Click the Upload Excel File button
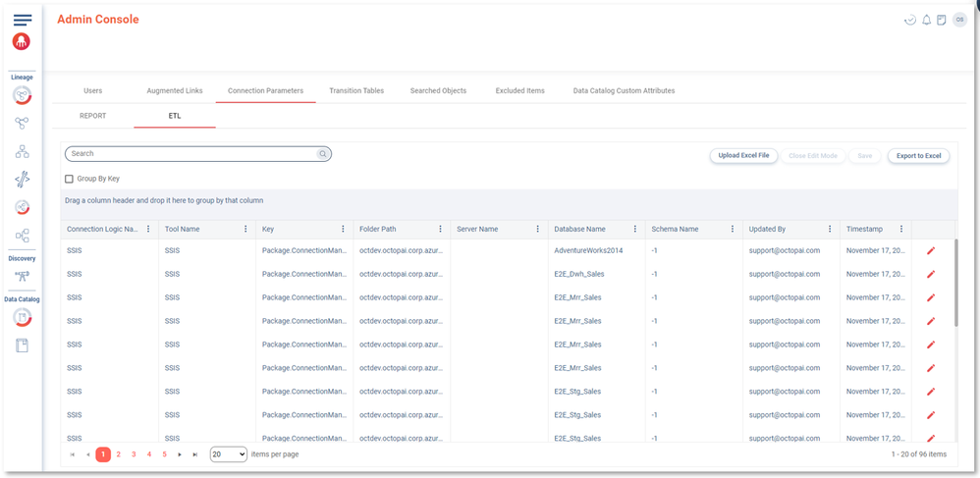The image size is (980, 478). tap(743, 155)
